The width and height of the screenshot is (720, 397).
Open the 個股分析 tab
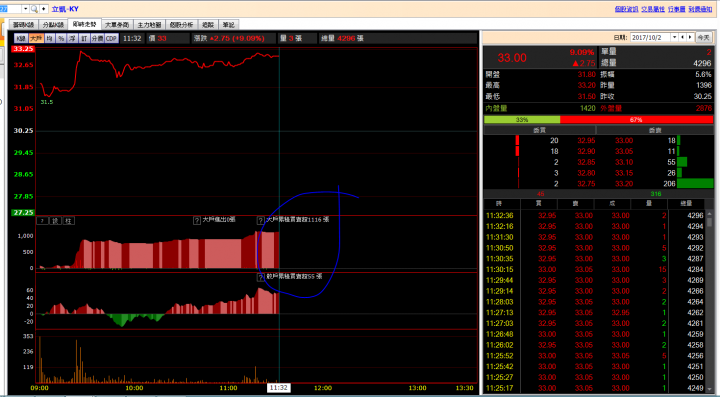(x=181, y=25)
